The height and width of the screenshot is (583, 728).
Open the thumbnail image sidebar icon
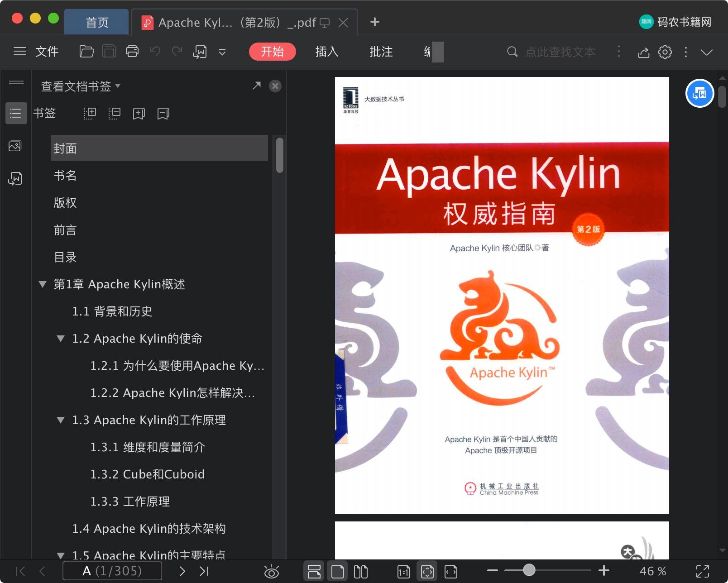[15, 146]
